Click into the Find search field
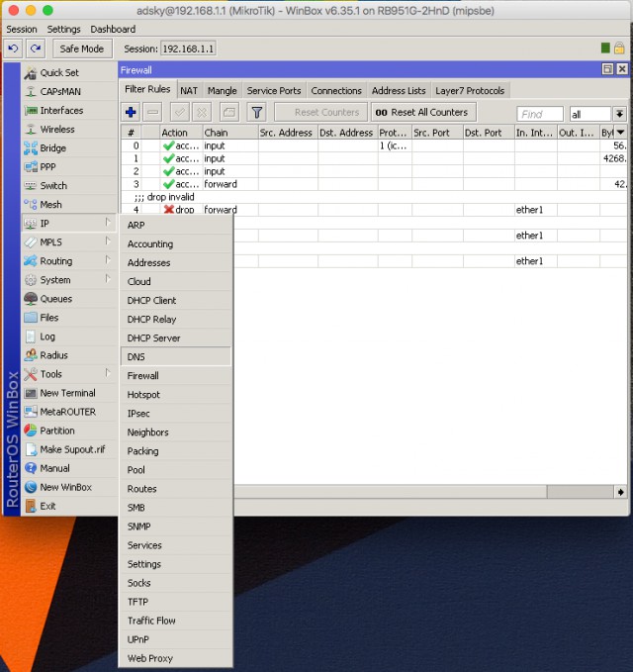 click(540, 114)
